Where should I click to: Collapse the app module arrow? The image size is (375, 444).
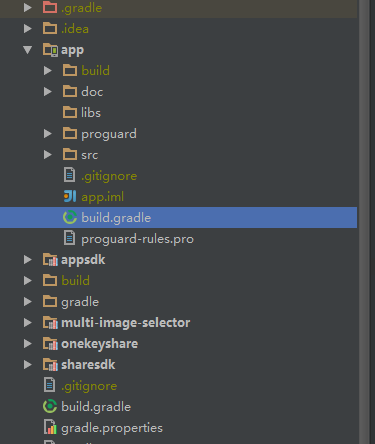click(x=28, y=50)
